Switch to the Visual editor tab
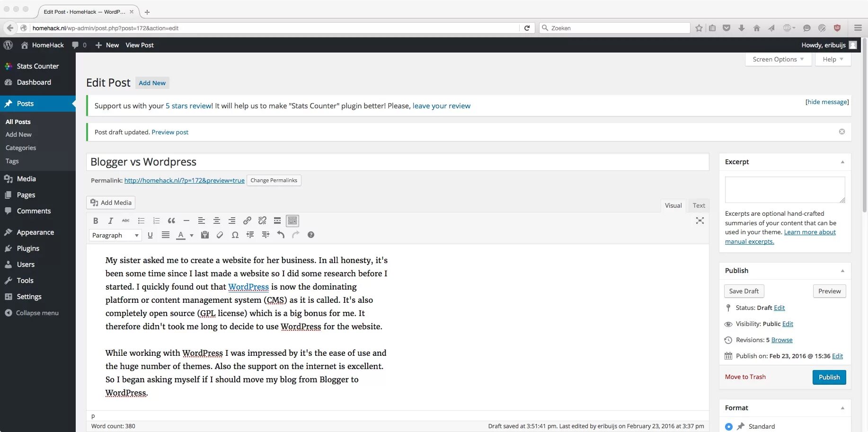This screenshot has height=432, width=868. click(673, 205)
